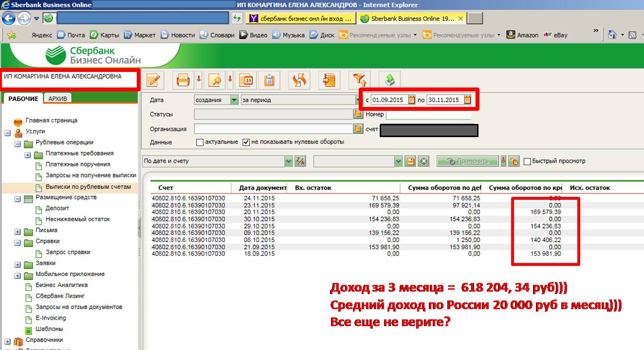The width and height of the screenshot is (644, 350).
Task: Expand the Справочники node
Action: click(x=7, y=341)
